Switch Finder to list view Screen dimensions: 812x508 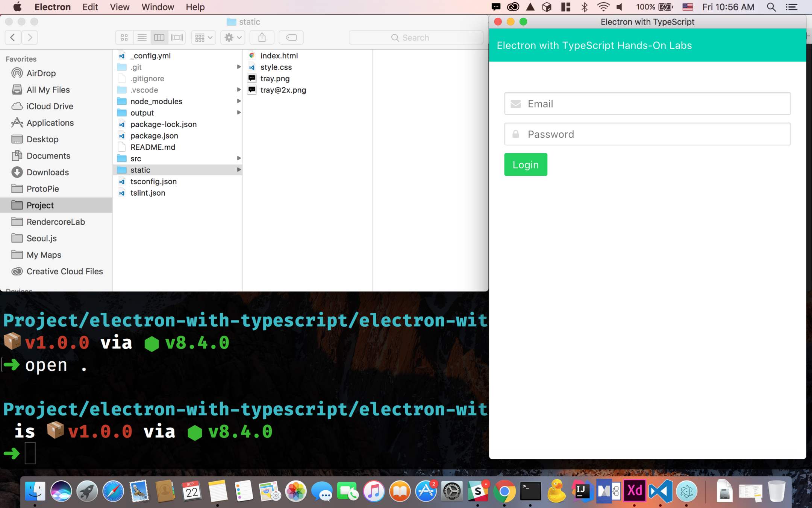click(142, 37)
